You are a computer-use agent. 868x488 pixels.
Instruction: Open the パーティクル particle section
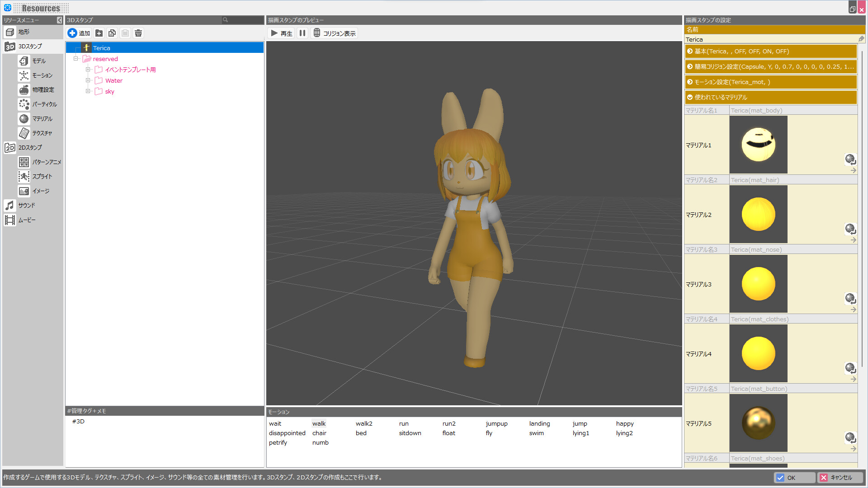tap(44, 104)
